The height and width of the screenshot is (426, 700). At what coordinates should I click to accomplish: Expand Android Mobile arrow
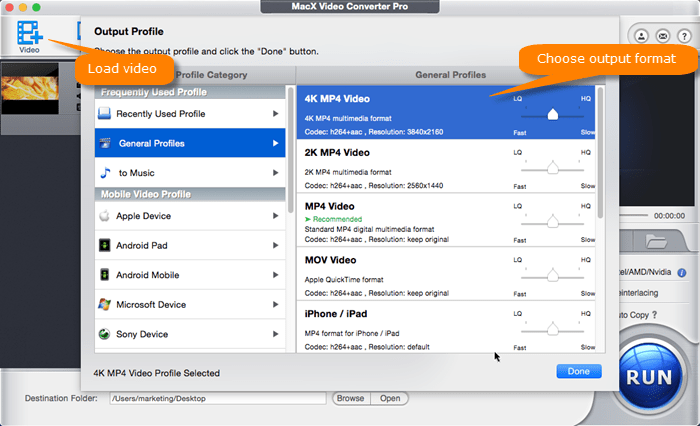(275, 275)
